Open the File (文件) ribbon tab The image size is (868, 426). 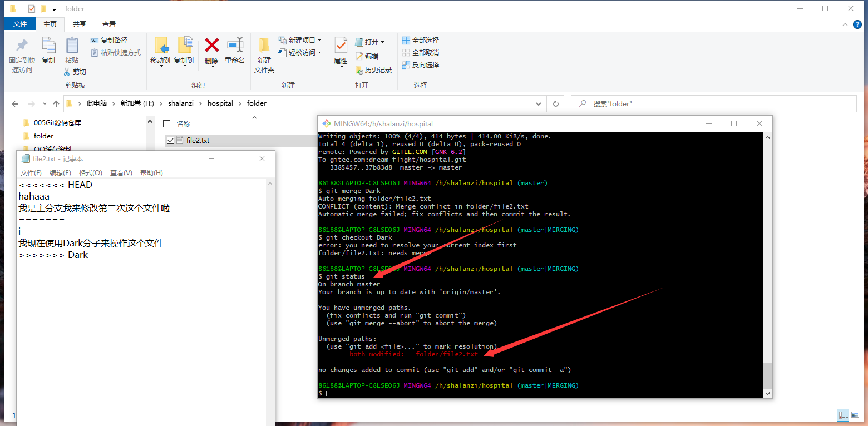click(x=20, y=24)
